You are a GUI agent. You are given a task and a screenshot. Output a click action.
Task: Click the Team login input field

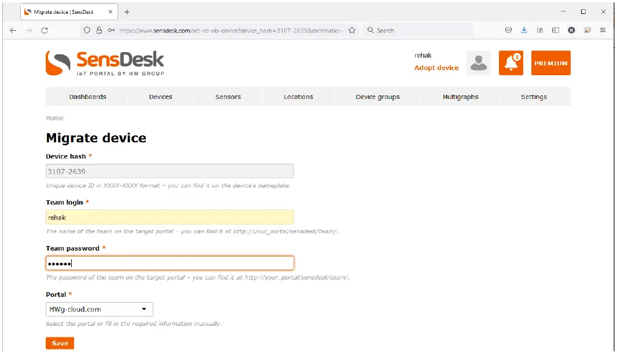tap(170, 217)
